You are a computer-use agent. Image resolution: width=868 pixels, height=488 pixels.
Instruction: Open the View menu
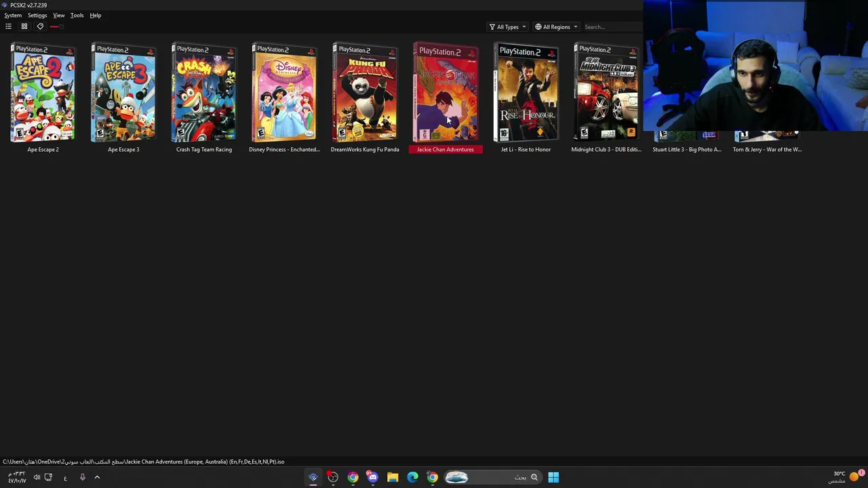click(x=59, y=15)
